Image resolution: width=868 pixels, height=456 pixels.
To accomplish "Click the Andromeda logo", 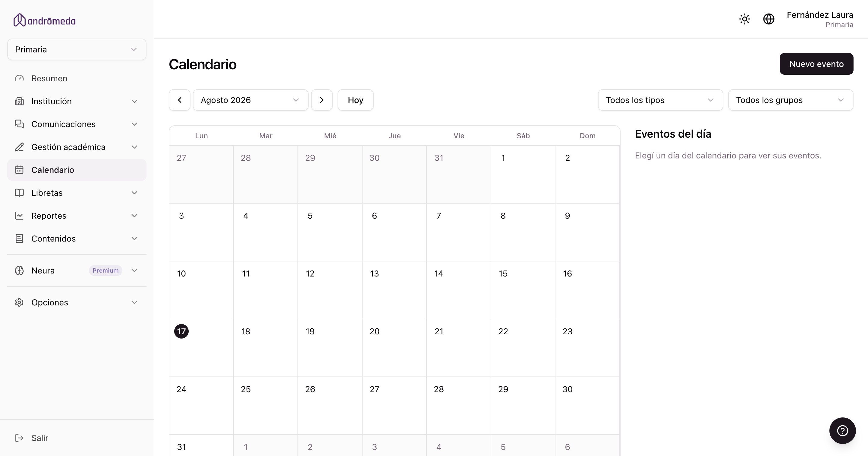I will coord(44,20).
